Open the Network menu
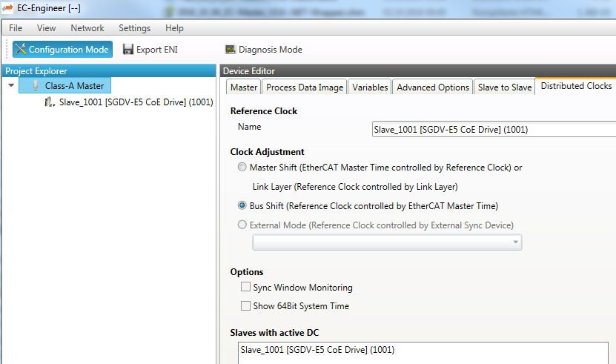The image size is (616, 364). point(87,28)
